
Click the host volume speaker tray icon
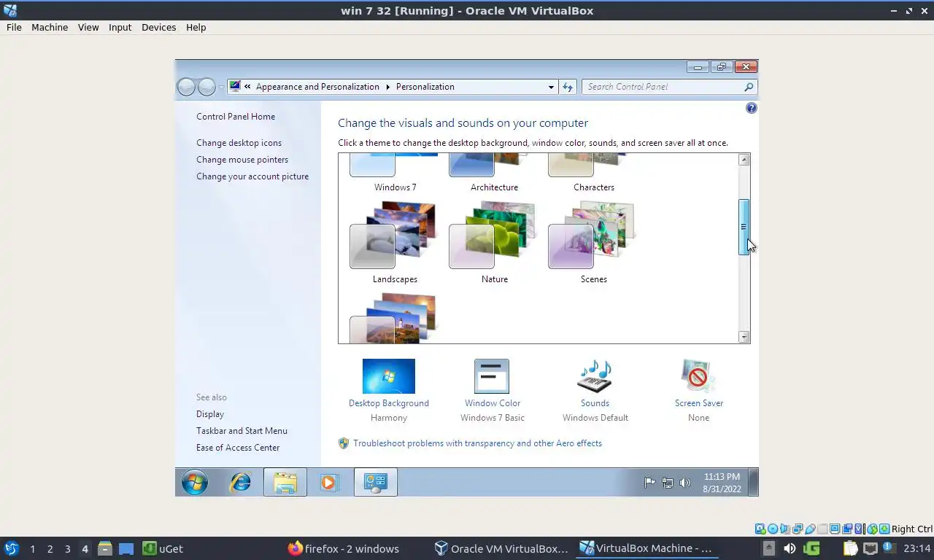click(x=790, y=548)
